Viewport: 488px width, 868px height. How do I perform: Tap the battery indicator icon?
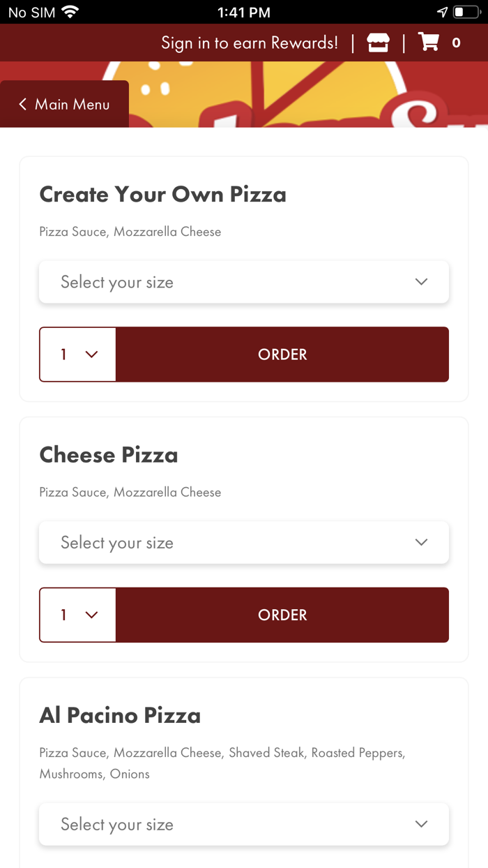coord(466,12)
